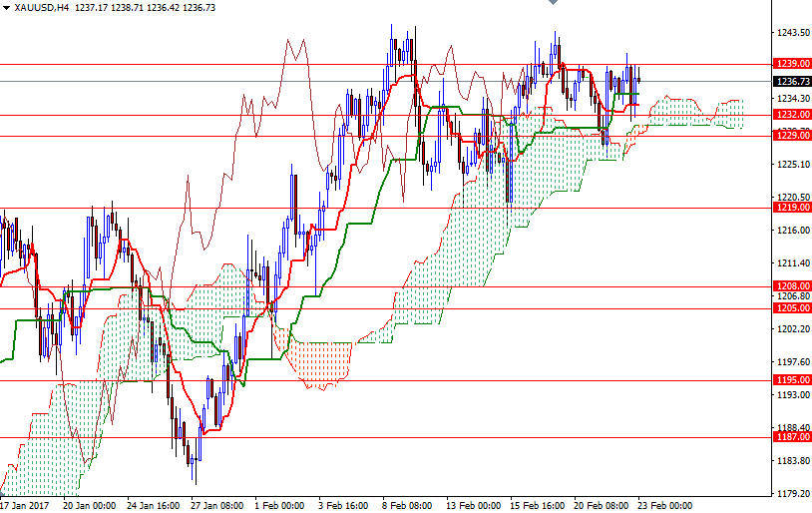
Task: Click the 1195.00 red price level label
Action: pyautogui.click(x=791, y=380)
